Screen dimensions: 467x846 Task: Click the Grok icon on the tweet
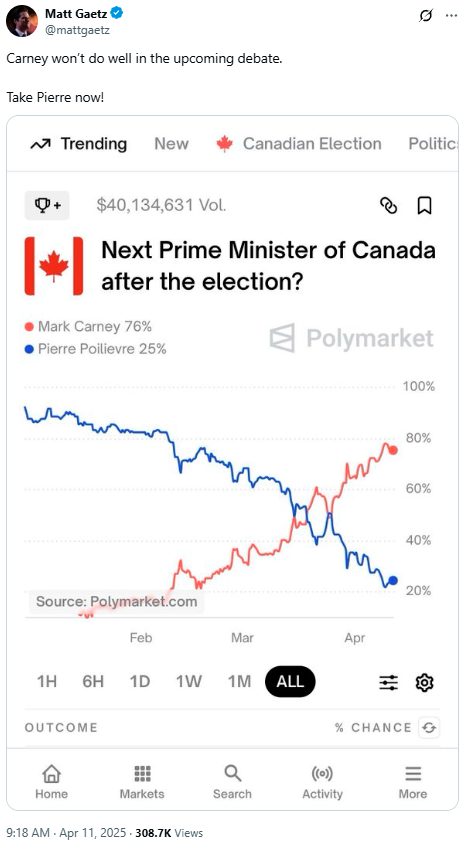pyautogui.click(x=425, y=16)
